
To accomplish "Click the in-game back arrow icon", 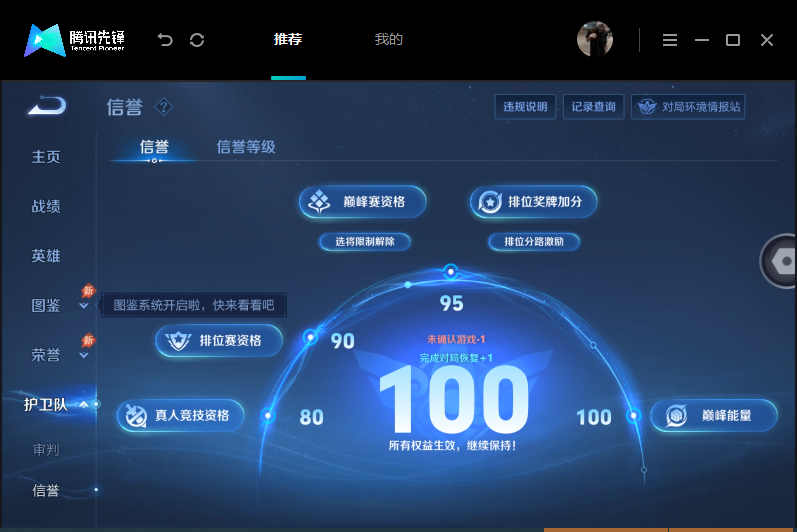I will [47, 105].
